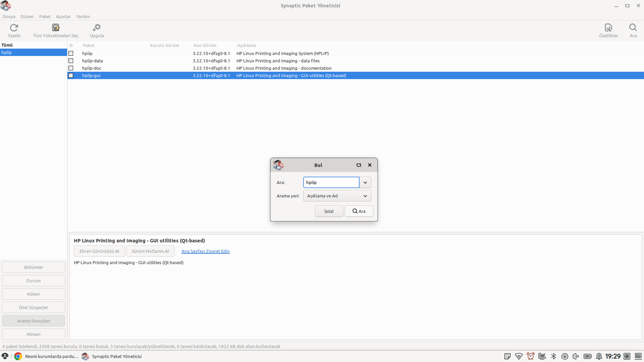The width and height of the screenshot is (644, 362).
Task: Click the Uygula gear icon
Action: pos(97,27)
